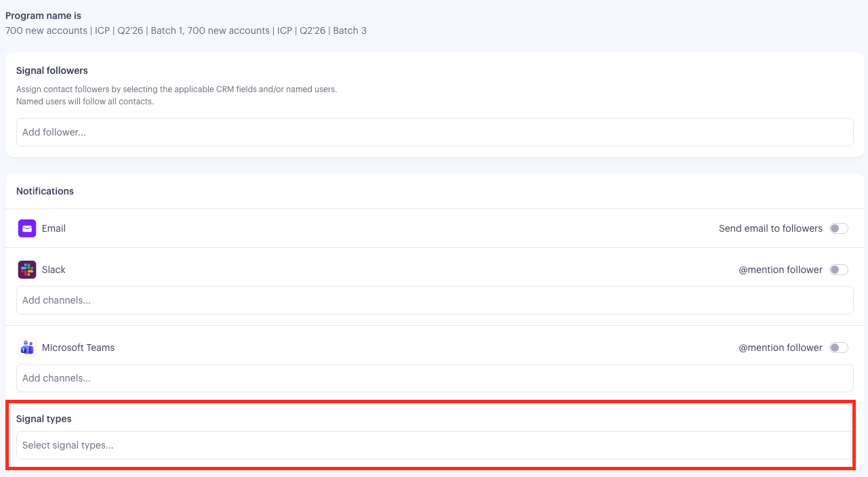Click the Email notification icon

coord(26,228)
